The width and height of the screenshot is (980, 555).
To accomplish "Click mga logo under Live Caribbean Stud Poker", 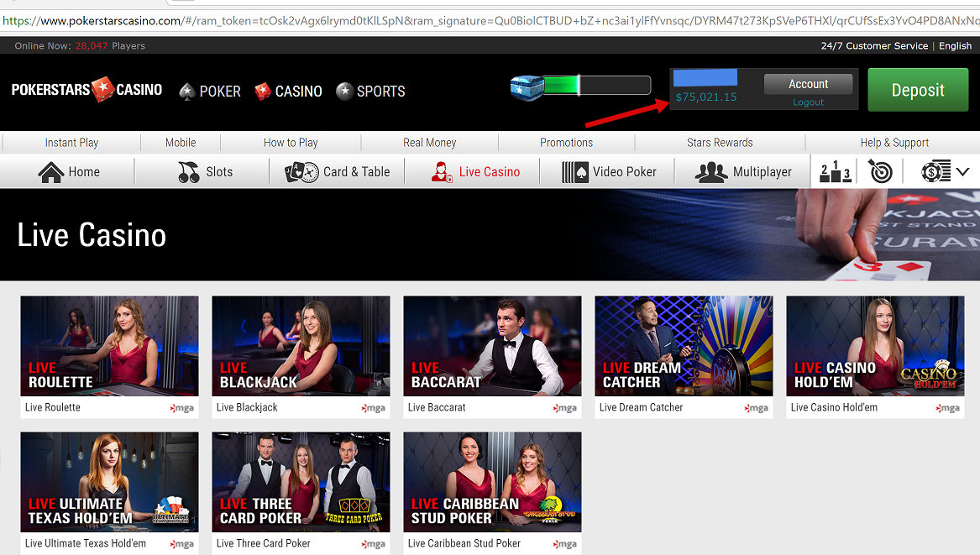I will click(x=565, y=544).
